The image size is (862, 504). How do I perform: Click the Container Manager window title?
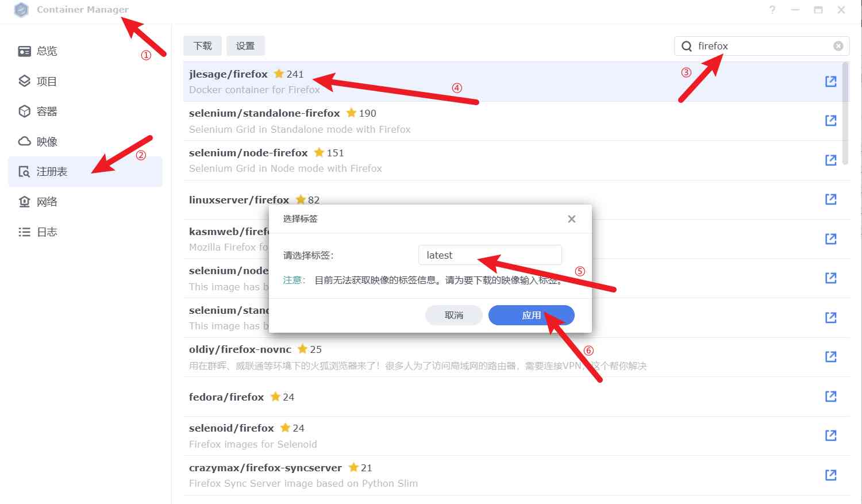click(x=83, y=10)
